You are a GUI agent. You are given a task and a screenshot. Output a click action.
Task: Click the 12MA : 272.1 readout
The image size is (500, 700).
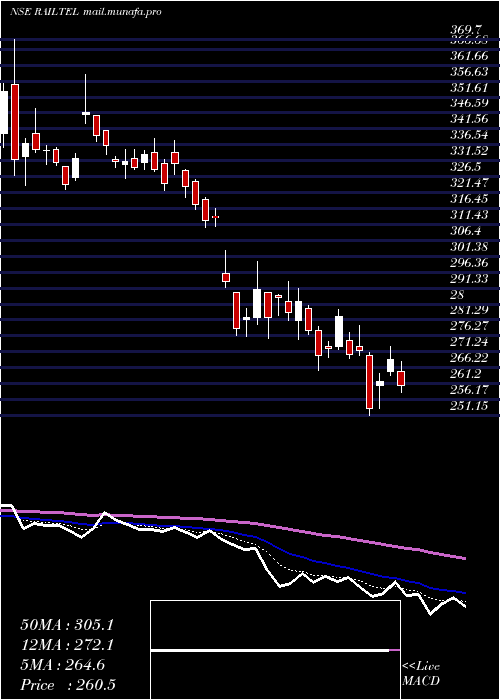click(67, 644)
